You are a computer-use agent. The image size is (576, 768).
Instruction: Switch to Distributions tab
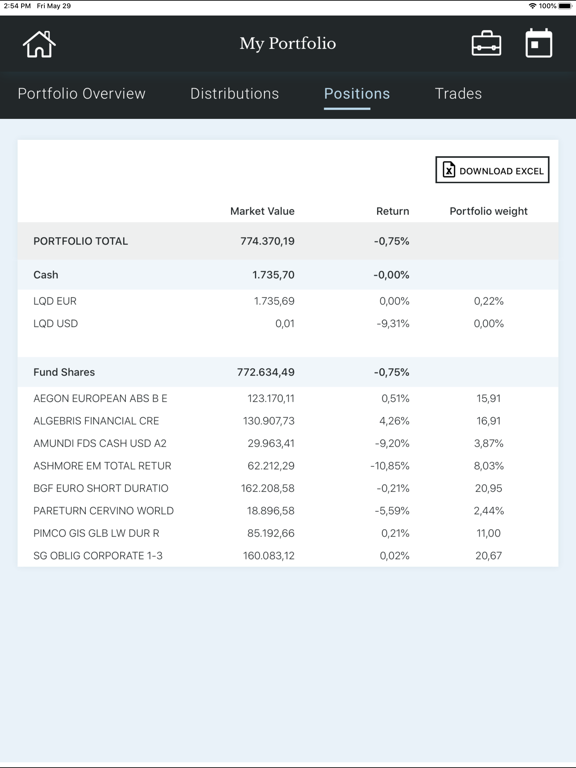tap(235, 94)
